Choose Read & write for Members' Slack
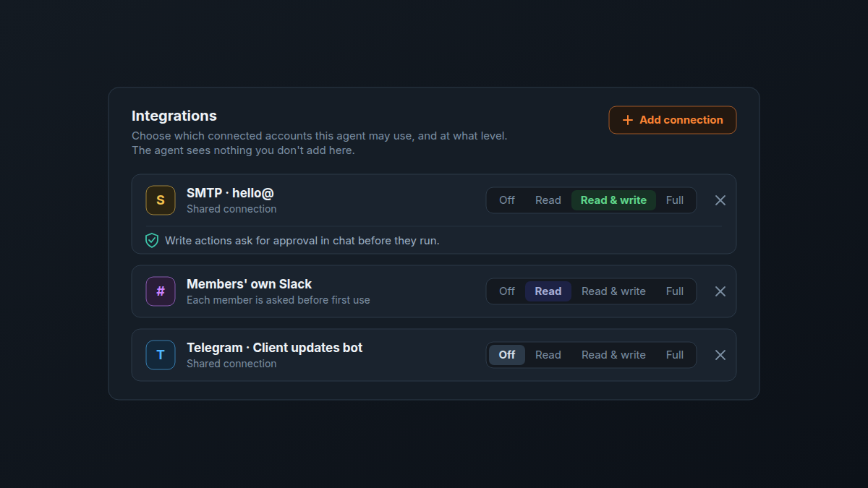868x488 pixels. click(613, 291)
